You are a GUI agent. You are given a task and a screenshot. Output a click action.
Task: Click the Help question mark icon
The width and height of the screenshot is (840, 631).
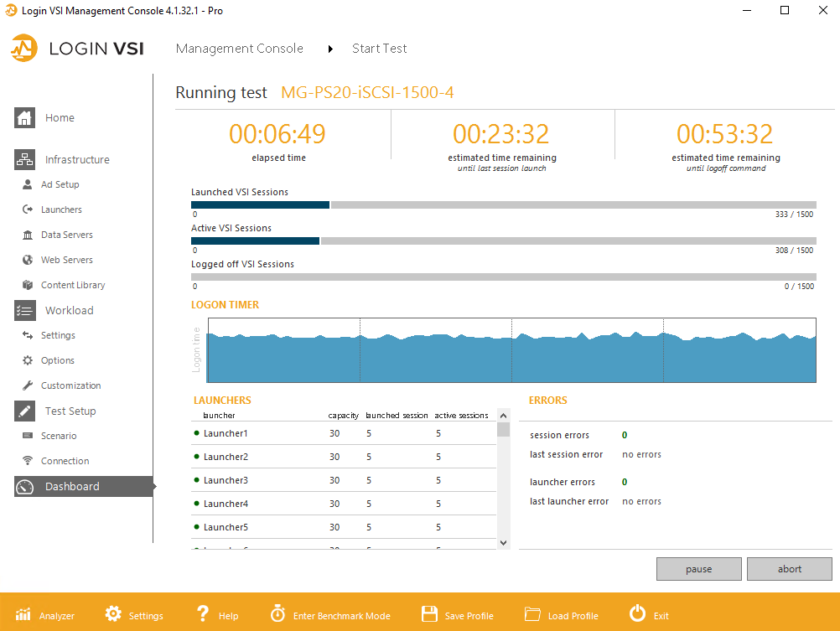[203, 613]
